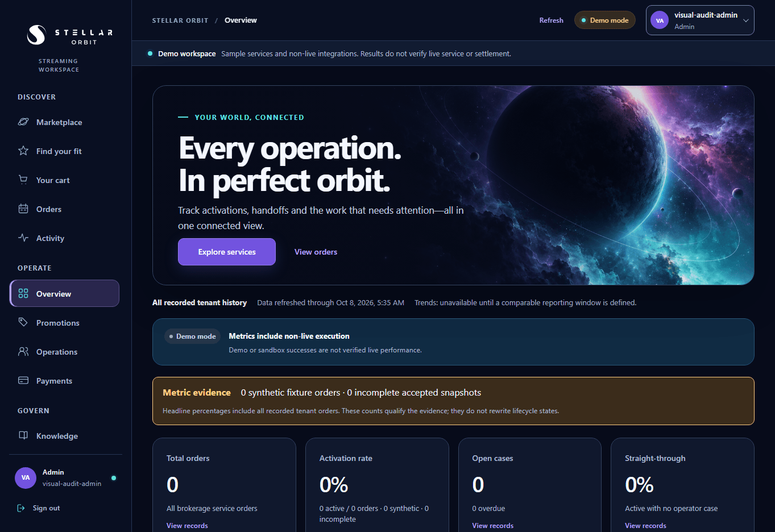Click the VA avatar in the top bar
The image size is (775, 532).
(x=660, y=20)
